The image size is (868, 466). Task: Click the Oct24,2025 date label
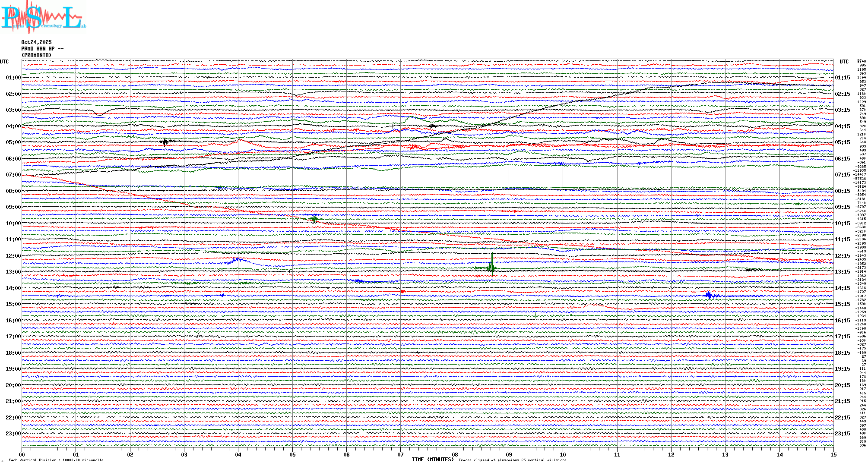(x=36, y=42)
